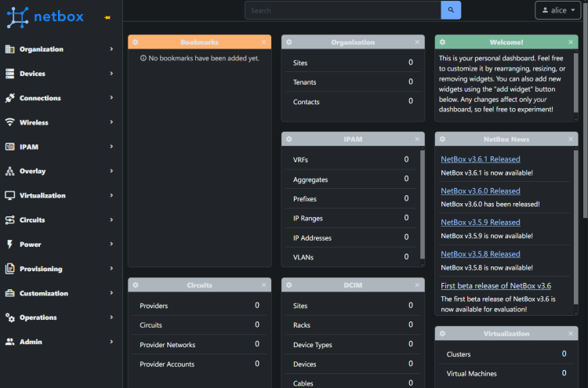
Task: Open the Circuits widget gear settings
Action: pos(136,285)
